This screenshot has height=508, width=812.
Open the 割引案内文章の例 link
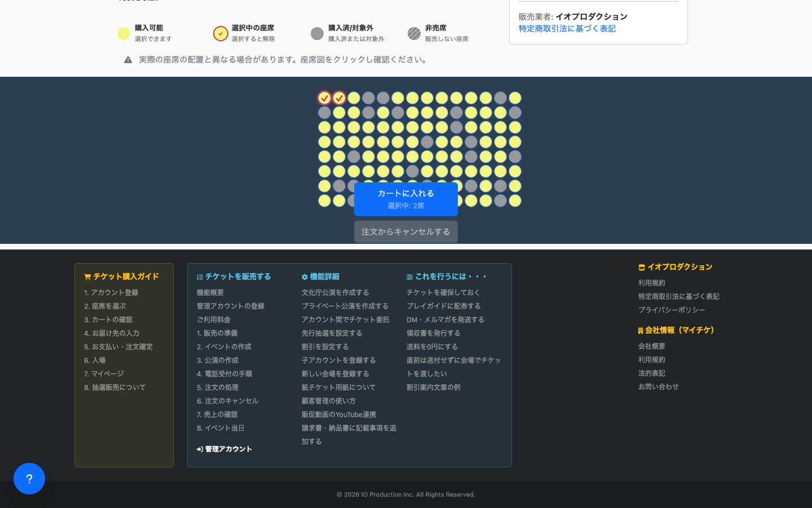point(434,387)
